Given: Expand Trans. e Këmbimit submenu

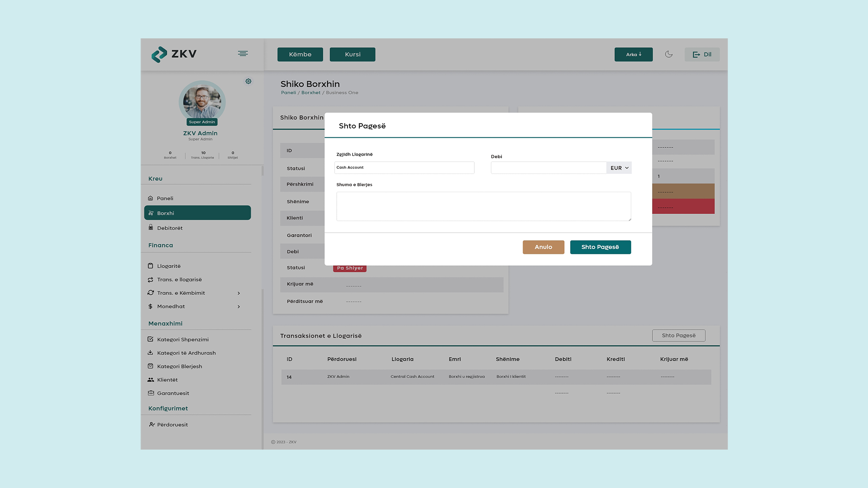Looking at the screenshot, I should click(239, 293).
